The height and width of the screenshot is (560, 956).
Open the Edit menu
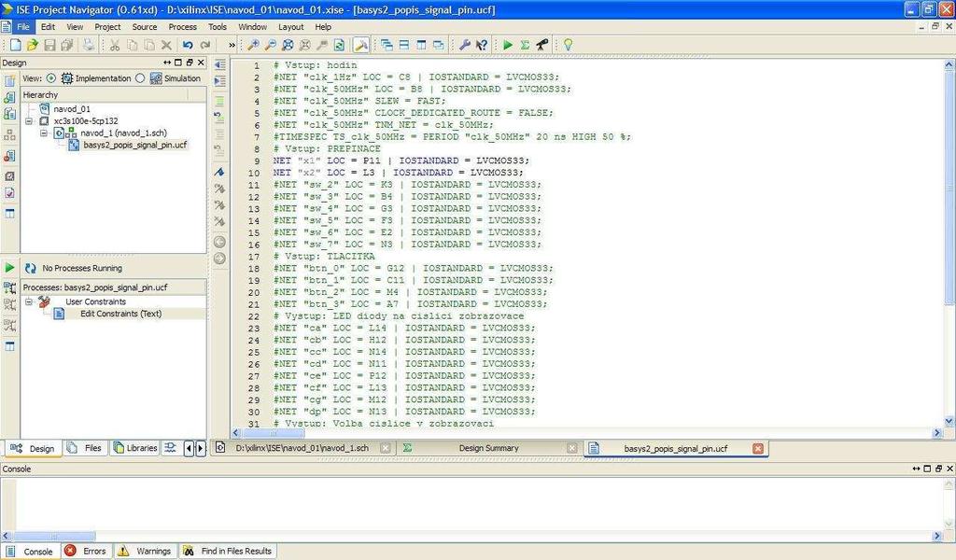(x=48, y=27)
